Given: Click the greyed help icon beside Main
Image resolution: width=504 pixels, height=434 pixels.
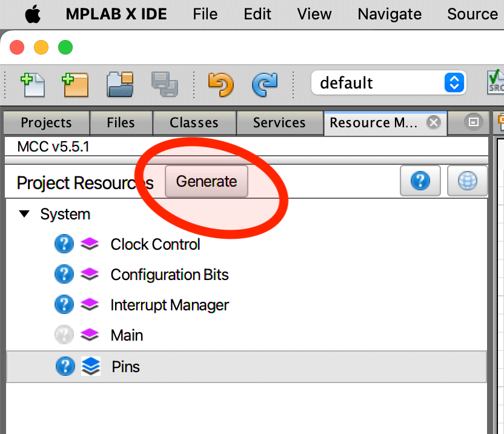Looking at the screenshot, I should click(x=64, y=334).
